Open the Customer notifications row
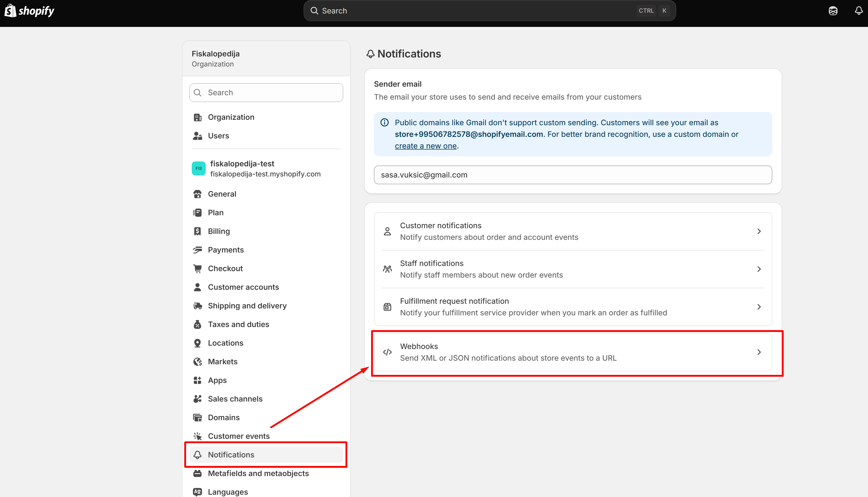The width and height of the screenshot is (868, 497). tap(573, 232)
